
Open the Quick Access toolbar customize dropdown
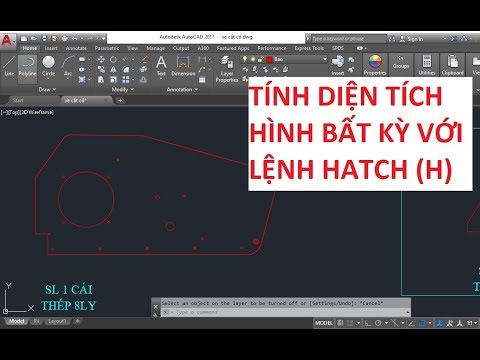tap(103, 39)
